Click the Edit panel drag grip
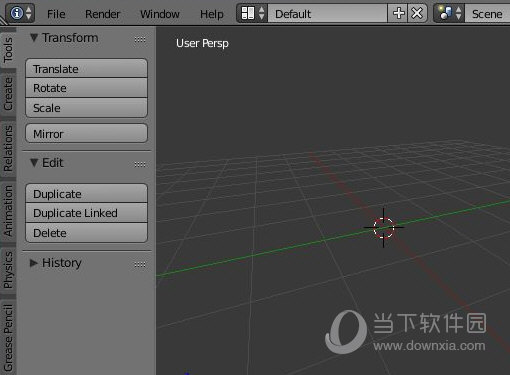Viewport: 510px width, 375px height. 140,164
